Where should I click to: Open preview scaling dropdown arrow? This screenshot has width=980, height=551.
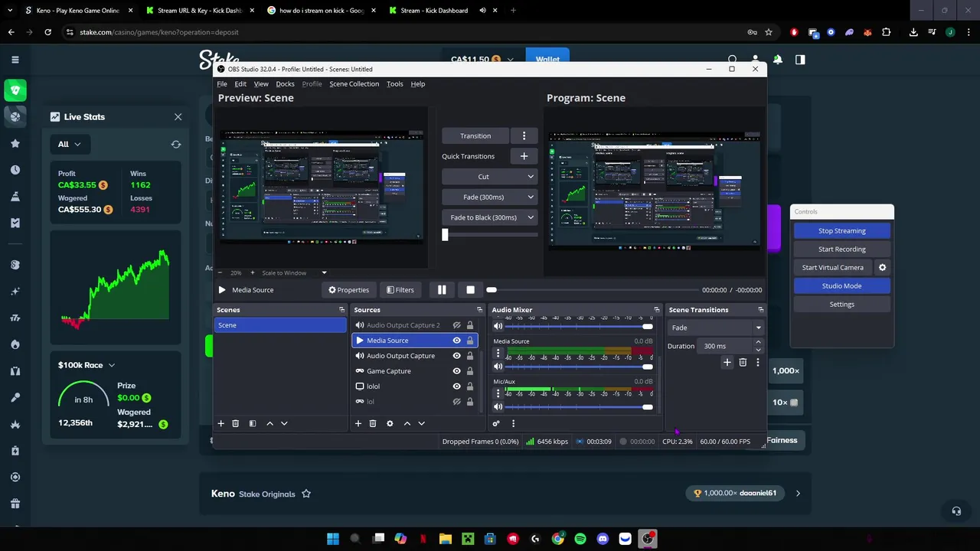pyautogui.click(x=324, y=272)
